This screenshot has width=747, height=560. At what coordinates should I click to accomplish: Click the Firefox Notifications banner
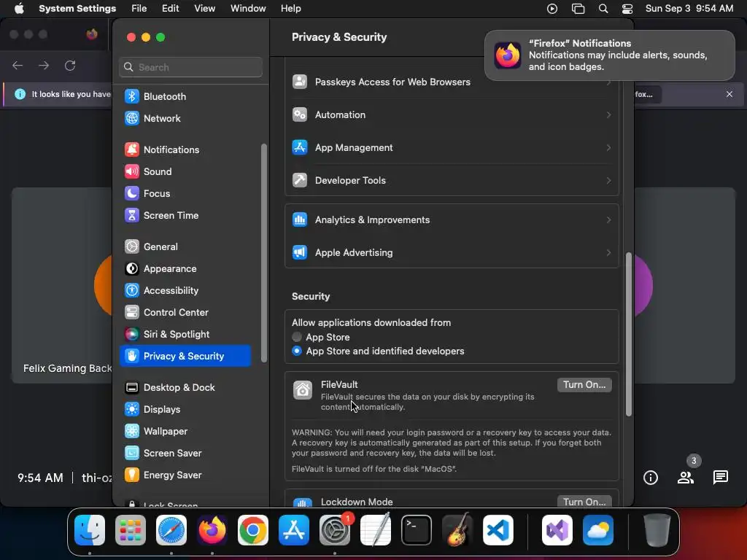click(609, 55)
